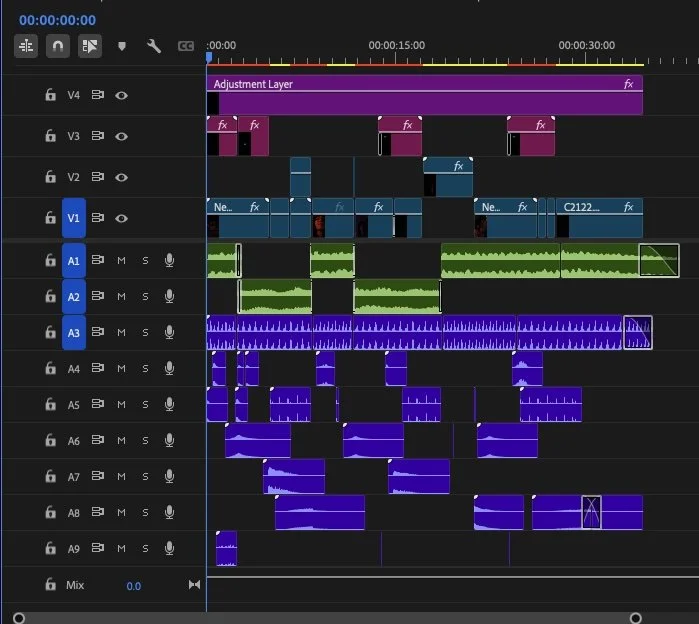Enable voice-over record on track A6
This screenshot has height=624, width=699.
pyautogui.click(x=169, y=440)
